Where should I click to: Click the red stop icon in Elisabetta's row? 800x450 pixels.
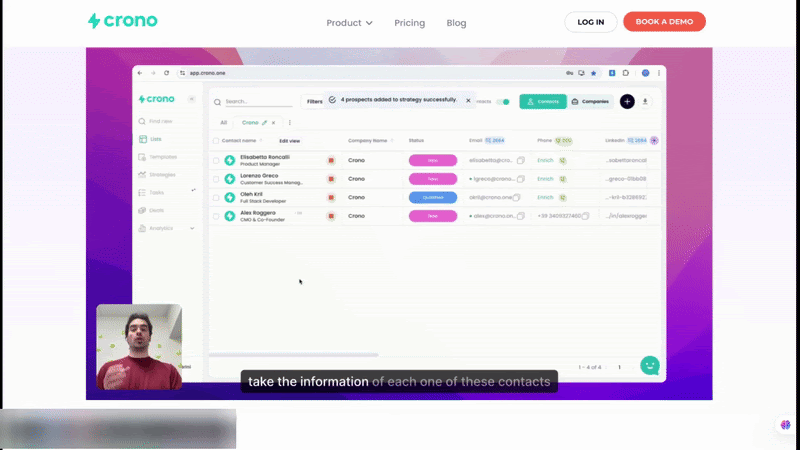331,160
